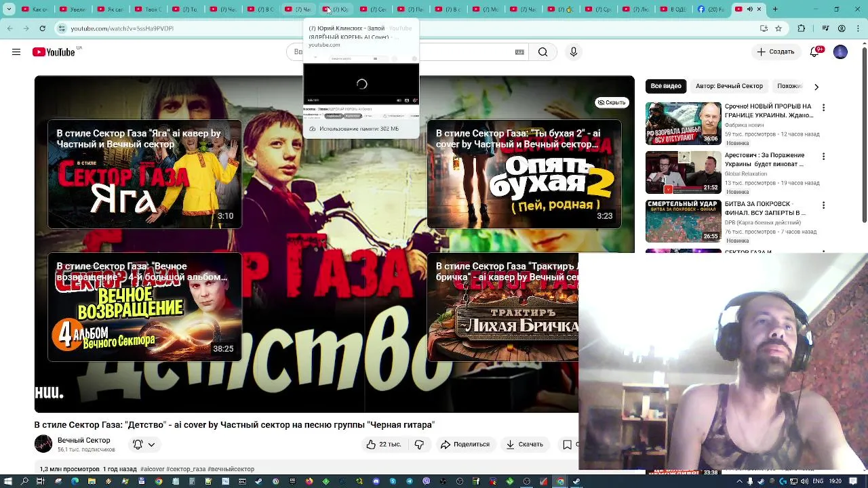Open Discord from taskbar

tap(376, 481)
